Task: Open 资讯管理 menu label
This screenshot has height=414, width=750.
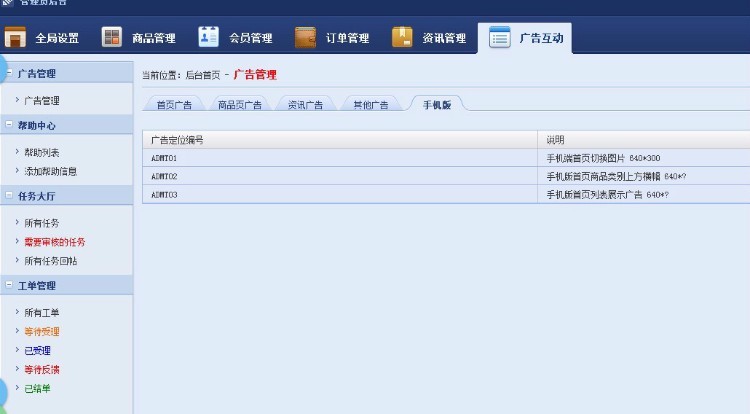Action: [x=444, y=38]
